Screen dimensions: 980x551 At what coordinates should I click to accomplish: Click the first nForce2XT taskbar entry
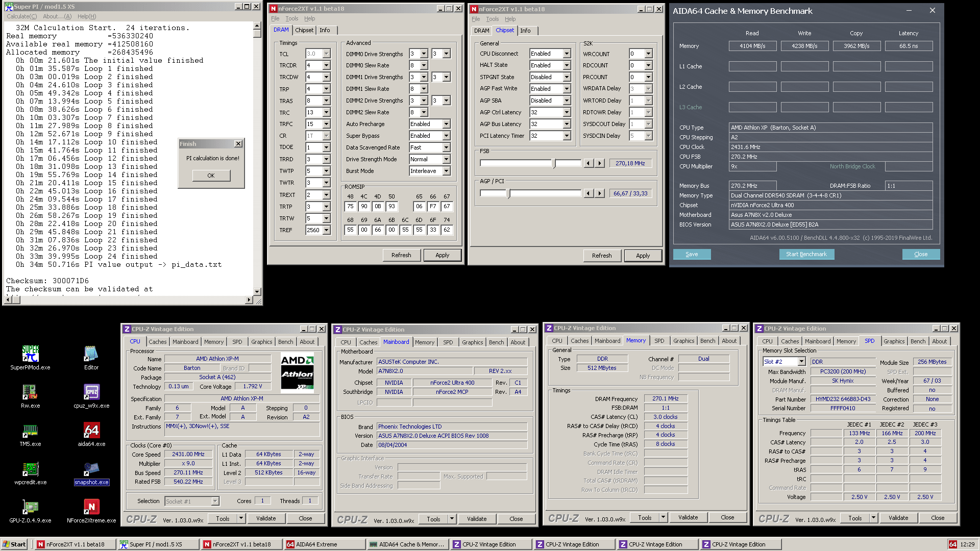75,544
